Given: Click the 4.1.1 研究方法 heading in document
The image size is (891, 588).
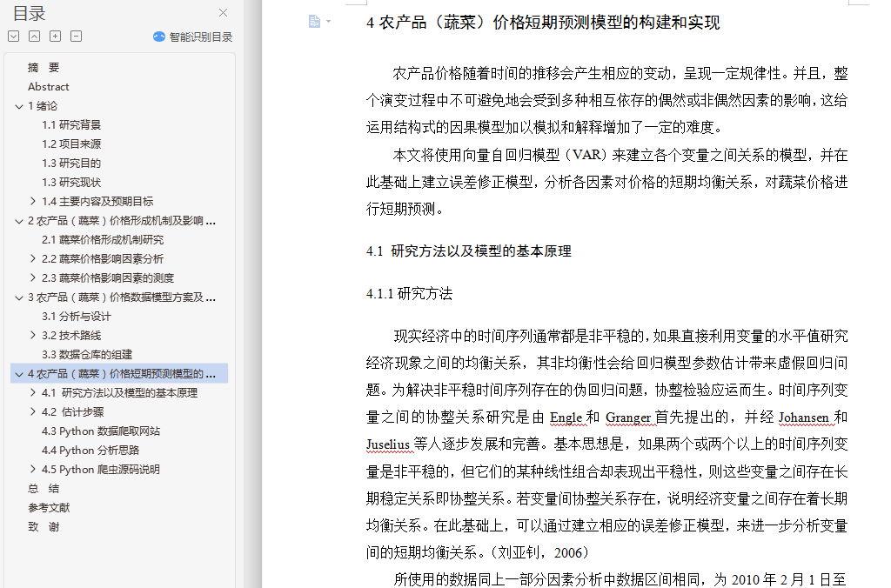Looking at the screenshot, I should click(x=409, y=294).
